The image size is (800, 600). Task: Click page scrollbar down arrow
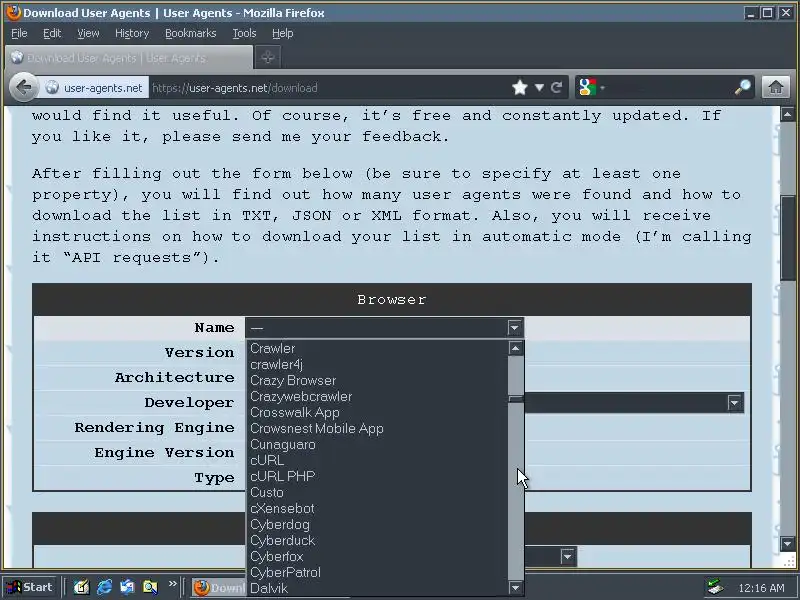[x=787, y=544]
